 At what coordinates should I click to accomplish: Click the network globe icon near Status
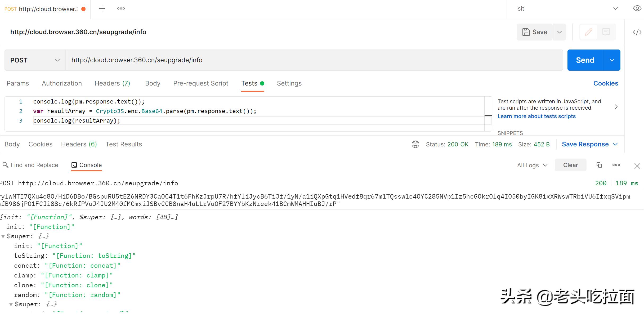coord(415,144)
